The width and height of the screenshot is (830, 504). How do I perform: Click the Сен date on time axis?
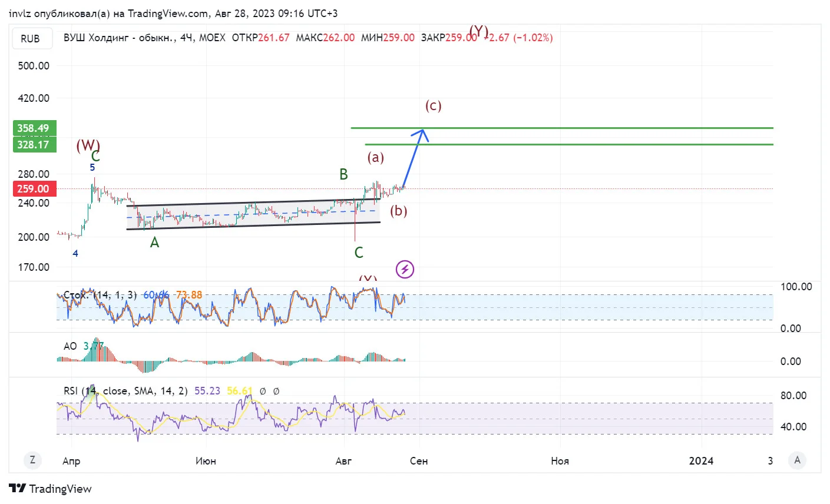(419, 461)
